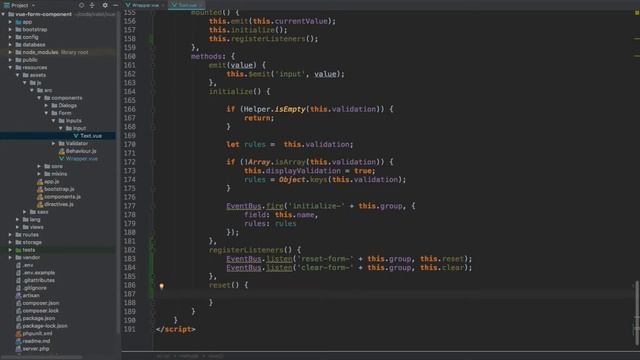Close the Text.vue editor tab
Screen dimensions: 640x360
point(201,5)
